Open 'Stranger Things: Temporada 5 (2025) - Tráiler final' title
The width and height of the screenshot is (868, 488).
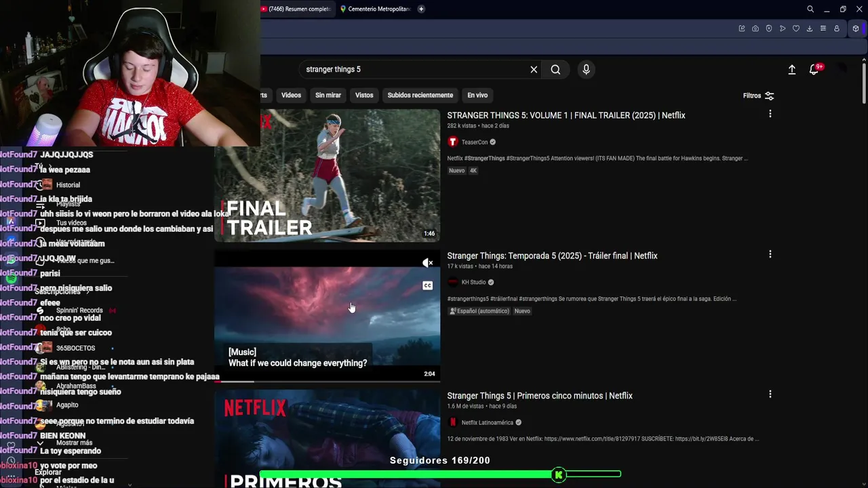pyautogui.click(x=552, y=256)
